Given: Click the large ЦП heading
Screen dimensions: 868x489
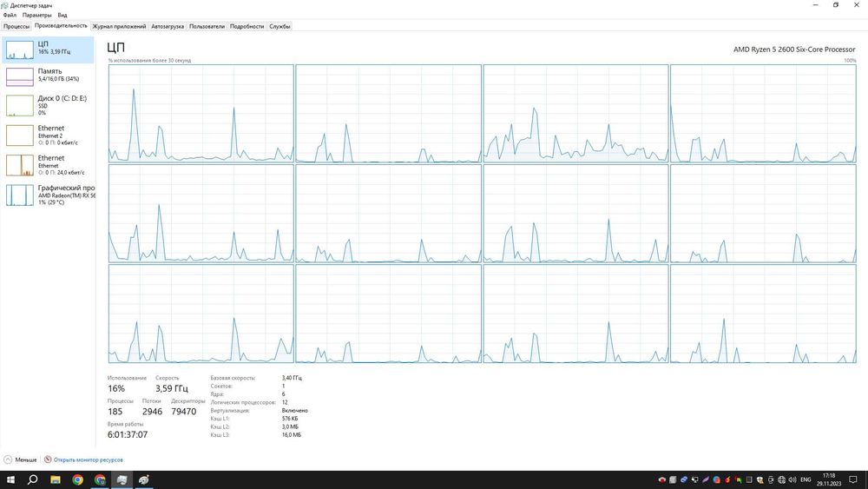Looking at the screenshot, I should [115, 48].
